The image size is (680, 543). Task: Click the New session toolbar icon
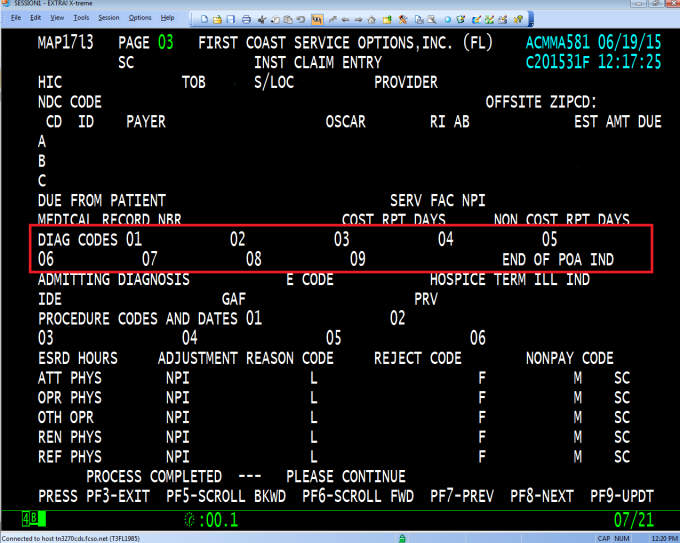205,18
